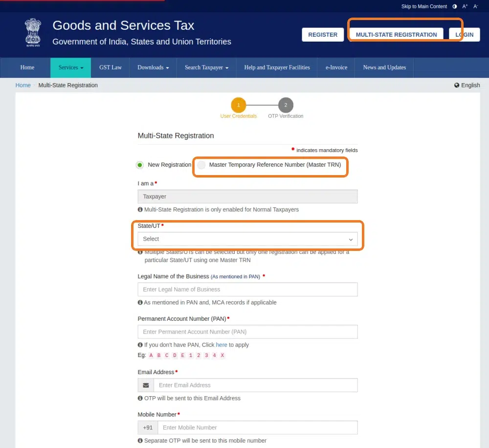Click the Mobile Number input field
Image resolution: width=489 pixels, height=448 pixels.
click(258, 428)
